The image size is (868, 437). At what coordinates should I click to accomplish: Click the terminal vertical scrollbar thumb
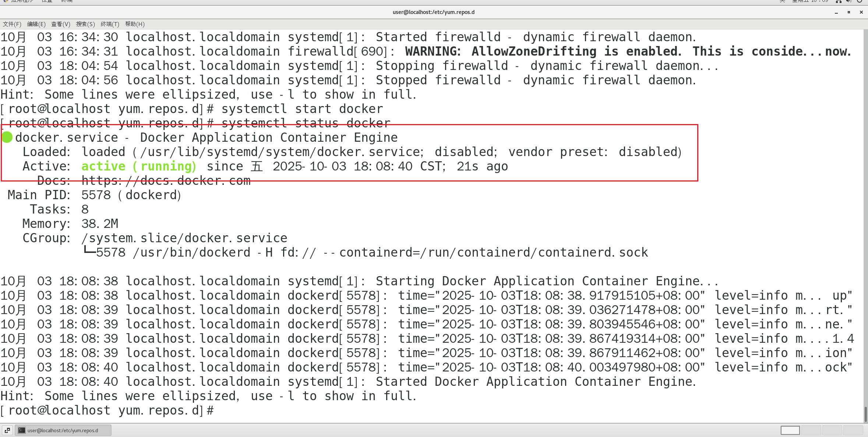(x=865, y=414)
